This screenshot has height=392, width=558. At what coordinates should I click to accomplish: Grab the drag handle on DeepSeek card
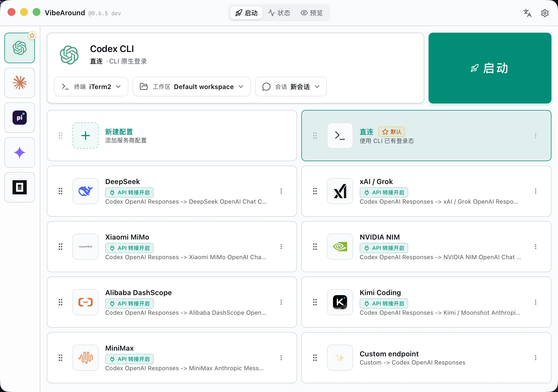60,191
